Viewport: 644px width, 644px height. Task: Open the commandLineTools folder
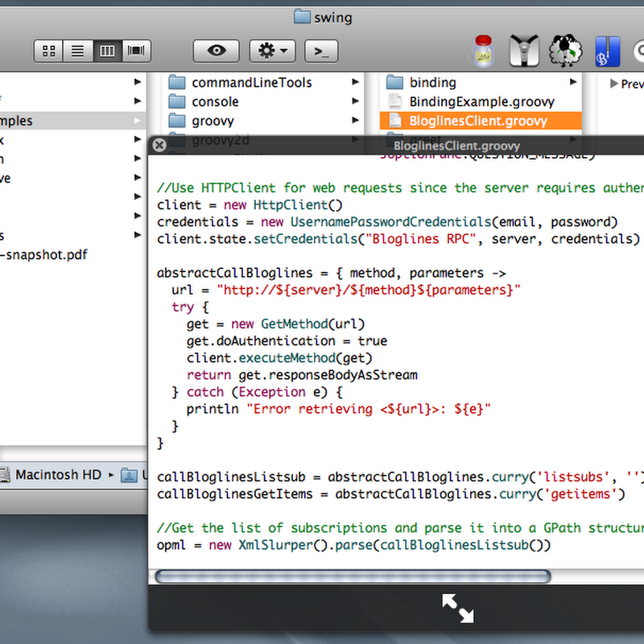coord(252,83)
